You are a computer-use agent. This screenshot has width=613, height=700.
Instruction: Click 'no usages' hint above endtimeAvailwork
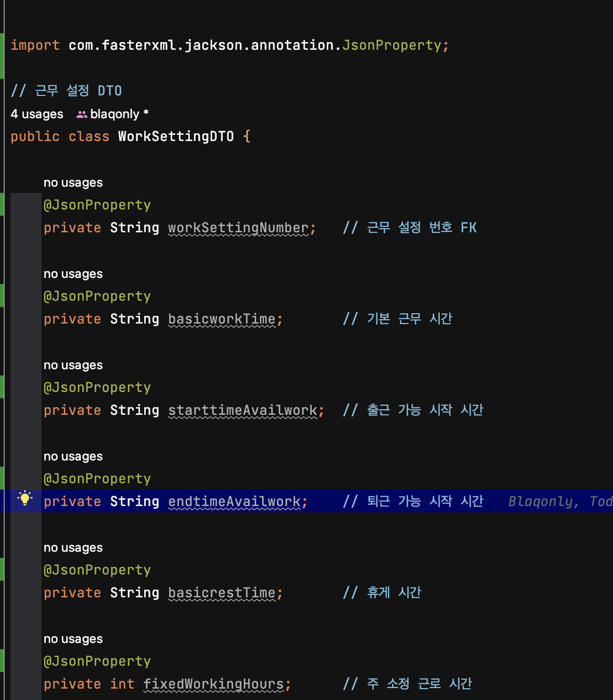tap(73, 456)
